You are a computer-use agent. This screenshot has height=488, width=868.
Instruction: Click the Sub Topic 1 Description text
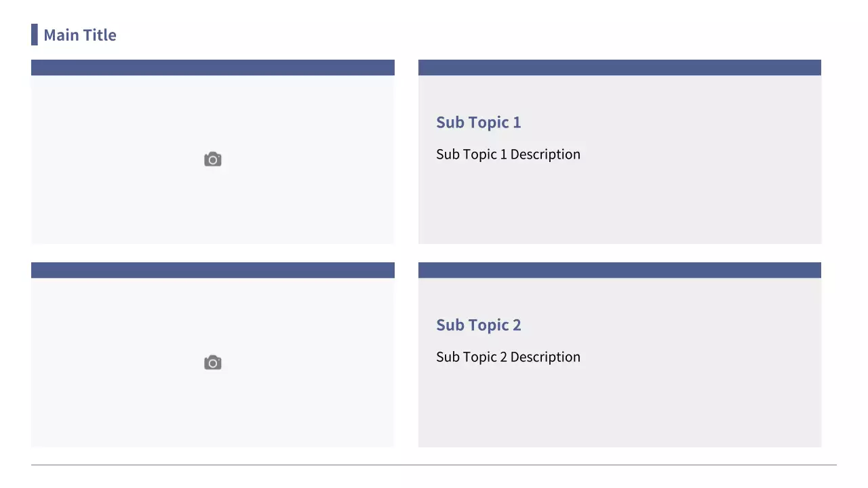508,155
